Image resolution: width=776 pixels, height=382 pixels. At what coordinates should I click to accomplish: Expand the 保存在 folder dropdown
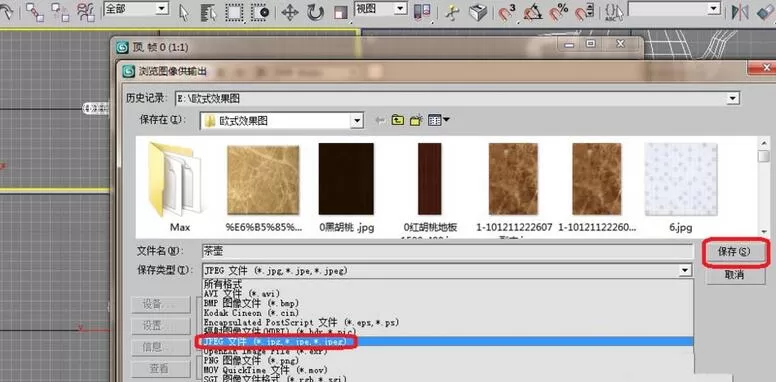point(356,120)
